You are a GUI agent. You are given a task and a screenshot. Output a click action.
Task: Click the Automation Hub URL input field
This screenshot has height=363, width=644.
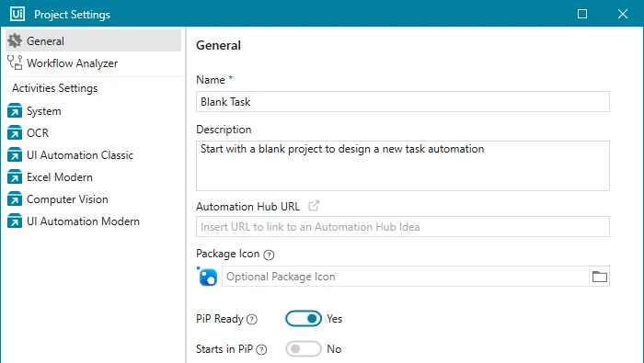pos(403,226)
